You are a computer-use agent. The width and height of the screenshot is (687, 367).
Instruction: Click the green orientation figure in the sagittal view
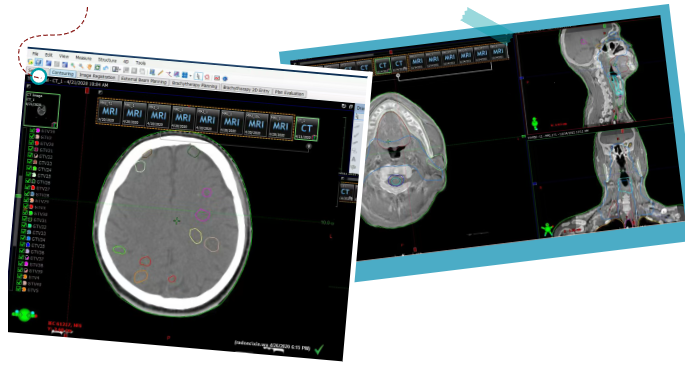(x=535, y=124)
